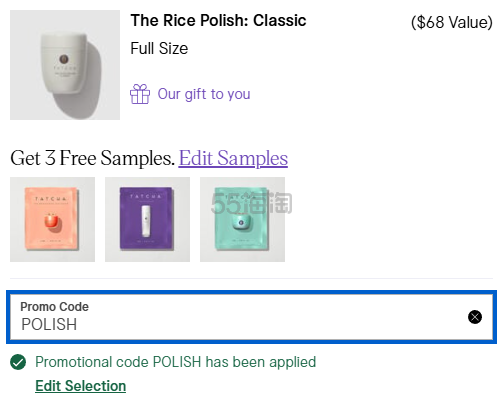Image resolution: width=504 pixels, height=407 pixels.
Task: Click the divider line above promo field
Action: tap(251, 278)
